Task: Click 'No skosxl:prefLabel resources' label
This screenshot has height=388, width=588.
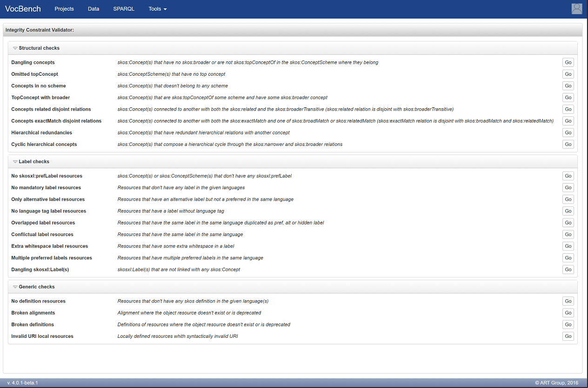Action: 47,176
